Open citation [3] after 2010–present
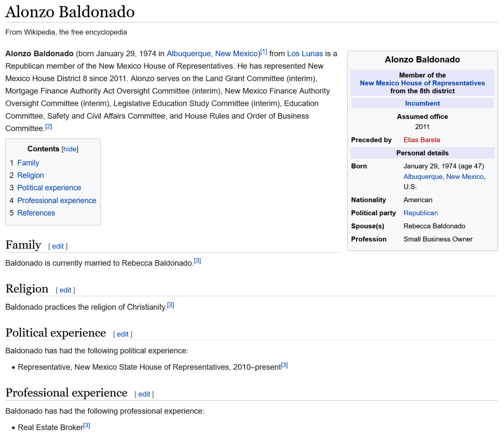Viewport: 504px width, 436px height. 284,365
